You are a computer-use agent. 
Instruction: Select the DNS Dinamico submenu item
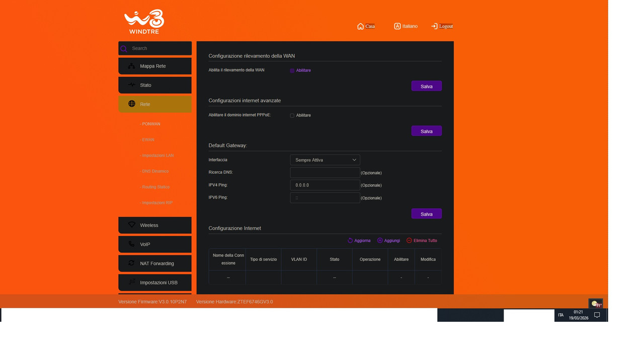pyautogui.click(x=154, y=171)
